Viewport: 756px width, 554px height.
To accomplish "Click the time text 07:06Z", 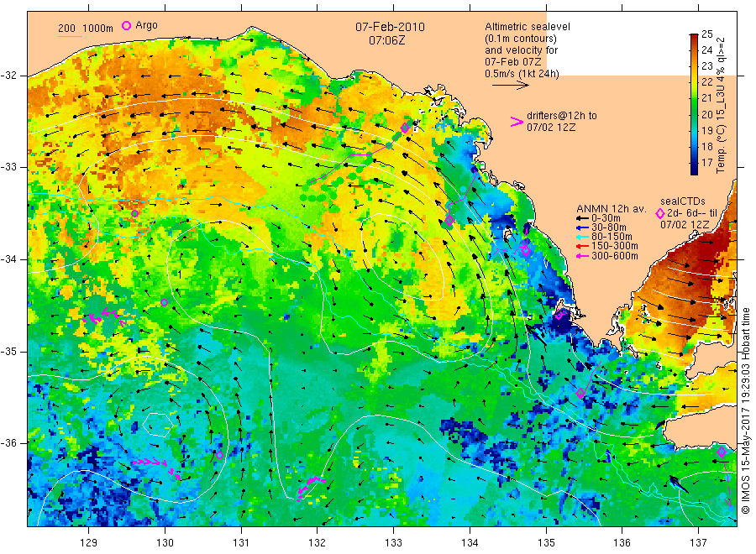I will pos(387,40).
